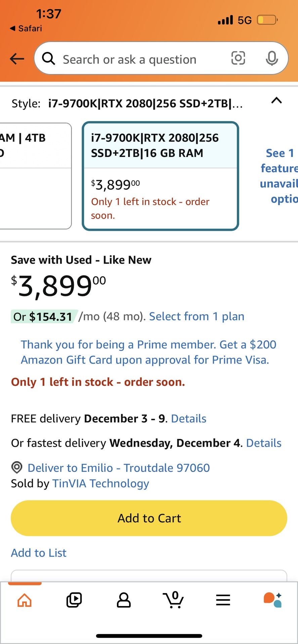This screenshot has width=298, height=644.
Task: Open the shopping cart icon
Action: pyautogui.click(x=173, y=600)
